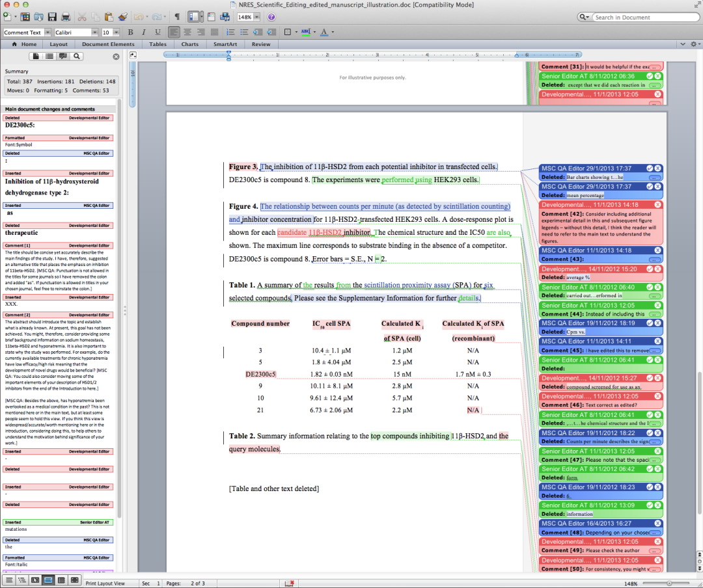The width and height of the screenshot is (703, 588).
Task: Decrease indent with the toolbar icon
Action: point(258,32)
